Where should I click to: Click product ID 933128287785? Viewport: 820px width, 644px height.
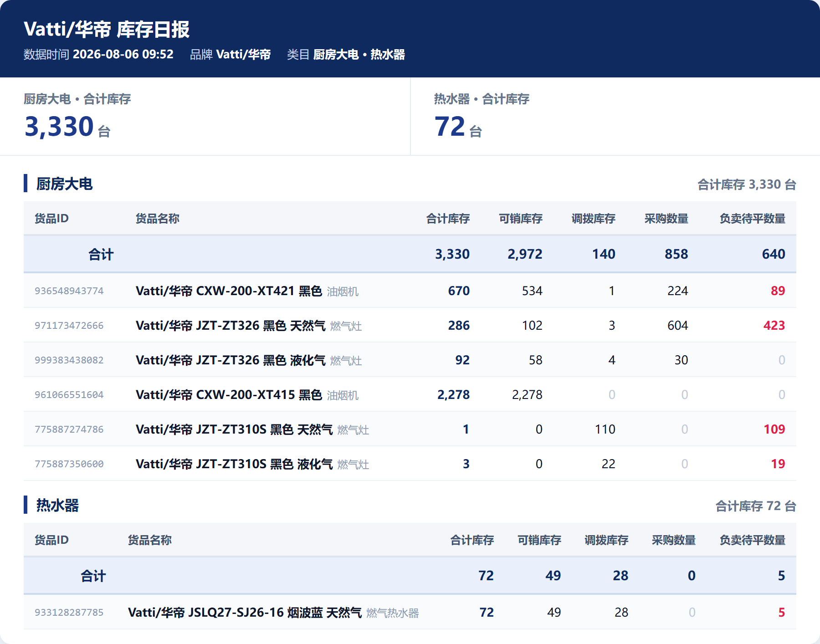point(69,612)
